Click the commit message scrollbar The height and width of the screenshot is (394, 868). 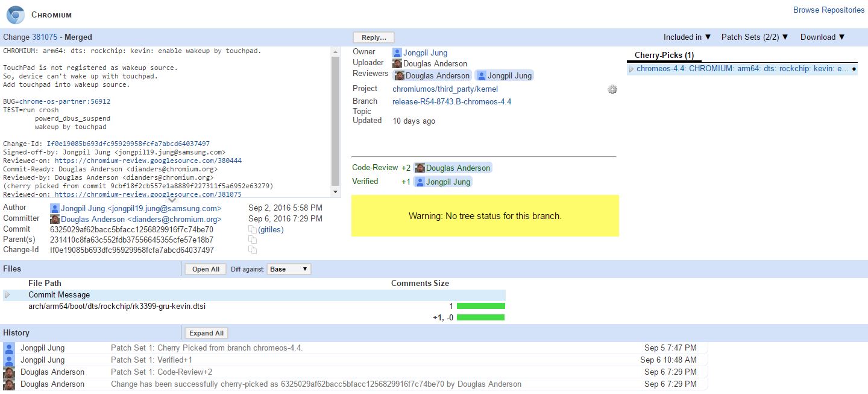tap(336, 121)
